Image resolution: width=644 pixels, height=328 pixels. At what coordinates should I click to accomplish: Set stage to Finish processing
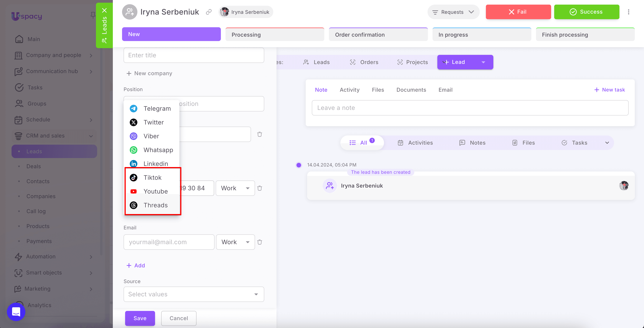tap(585, 34)
